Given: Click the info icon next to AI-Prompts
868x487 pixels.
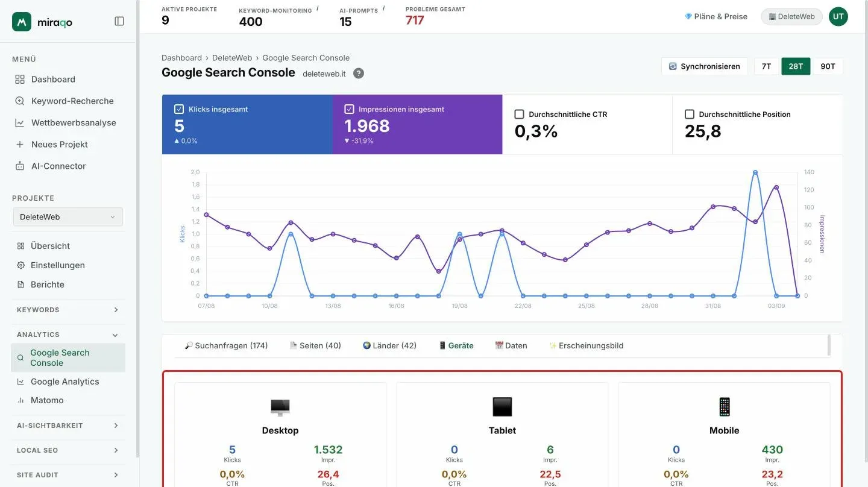Looking at the screenshot, I should pyautogui.click(x=383, y=9).
